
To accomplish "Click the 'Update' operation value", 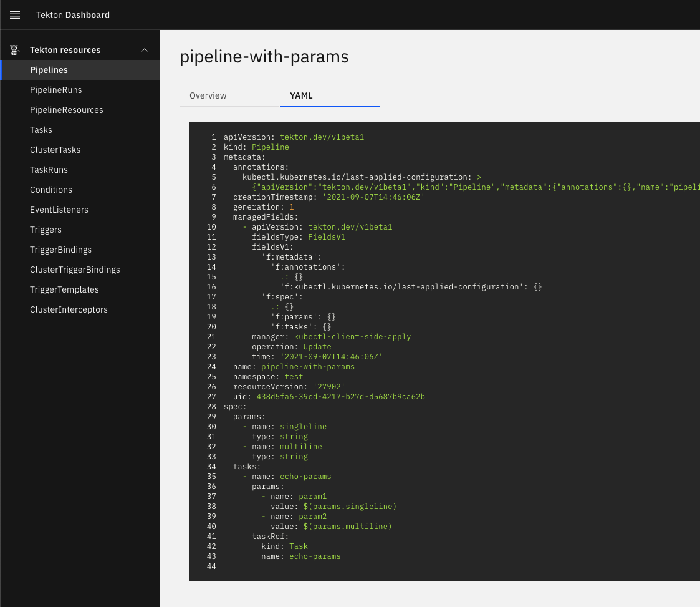I will coord(317,347).
